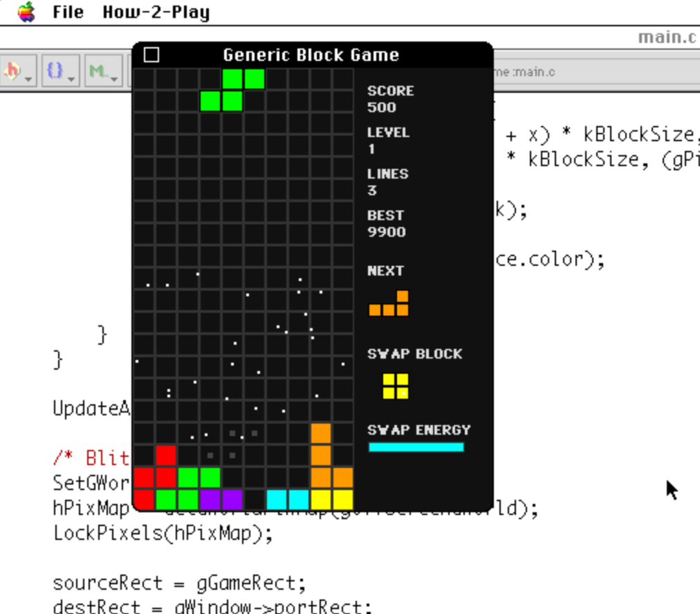Click the falling green S-shaped piece

pyautogui.click(x=232, y=90)
